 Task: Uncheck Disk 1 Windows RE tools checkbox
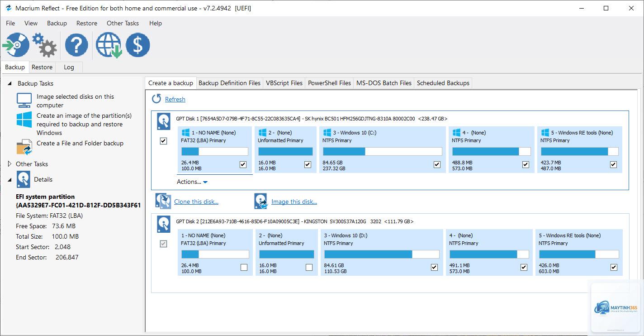(x=613, y=164)
